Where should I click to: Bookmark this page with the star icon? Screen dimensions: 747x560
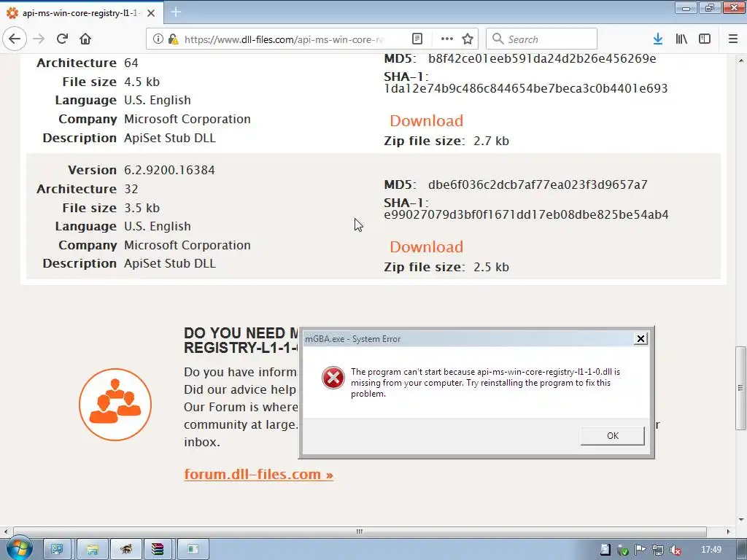[468, 39]
